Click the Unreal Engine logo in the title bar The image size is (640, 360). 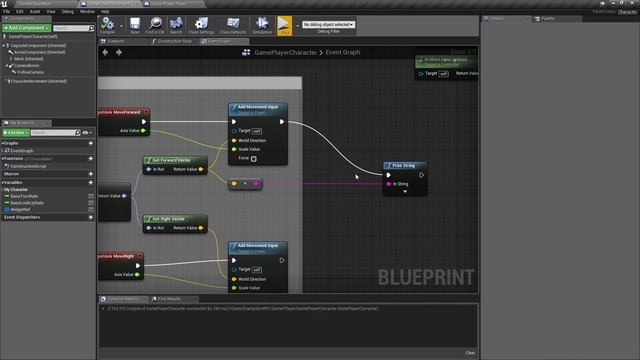(4, 4)
